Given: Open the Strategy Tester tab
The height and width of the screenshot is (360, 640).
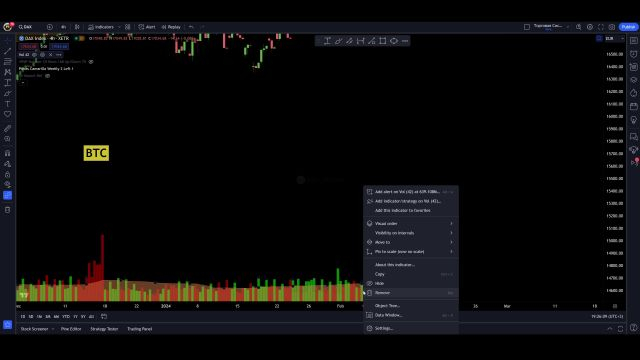Looking at the screenshot, I should coord(104,329).
